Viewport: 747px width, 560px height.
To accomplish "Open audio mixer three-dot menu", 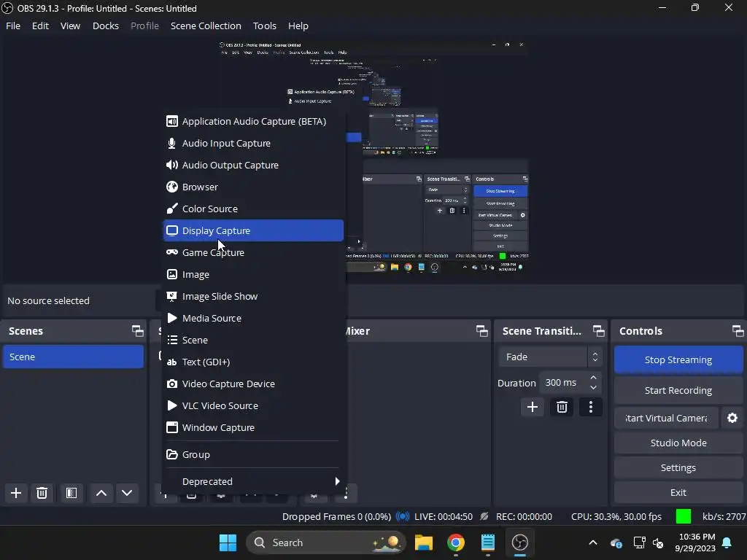I will [347, 493].
